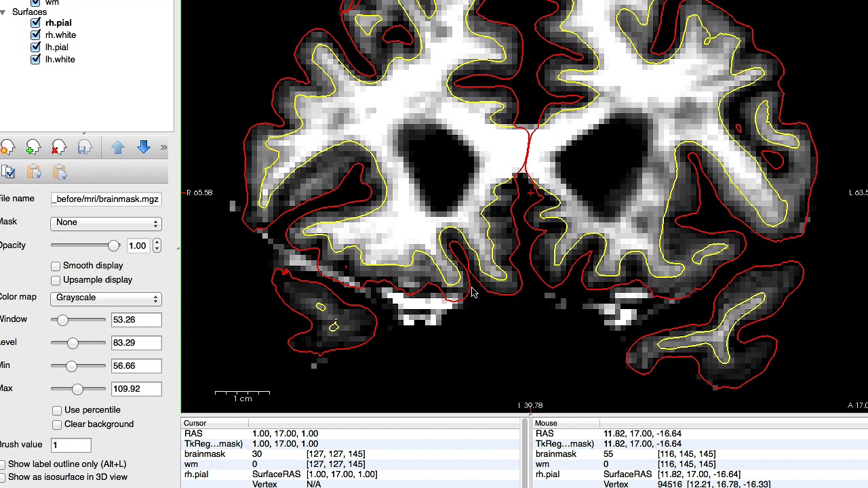
Task: Click the Opacity slider track
Action: pos(85,245)
